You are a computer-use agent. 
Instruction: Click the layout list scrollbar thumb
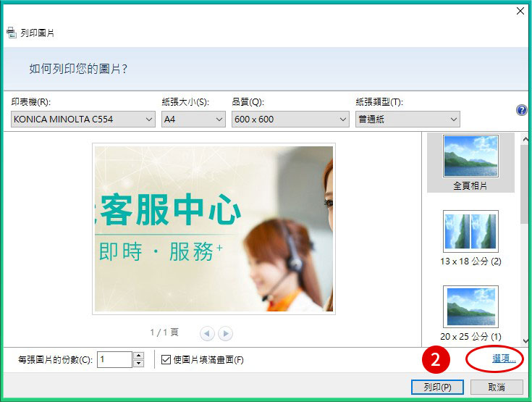tap(525, 184)
